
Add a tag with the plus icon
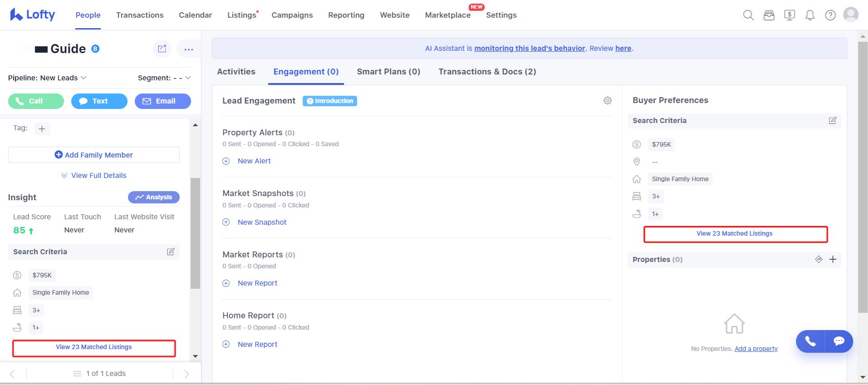pos(42,129)
